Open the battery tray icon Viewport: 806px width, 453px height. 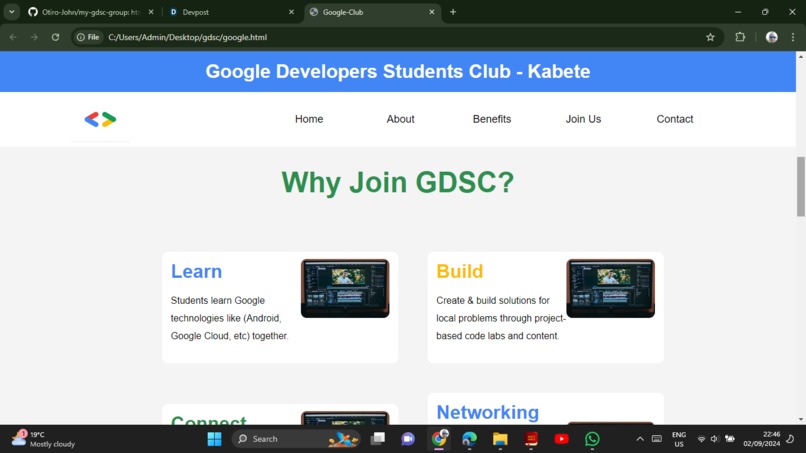coord(730,439)
